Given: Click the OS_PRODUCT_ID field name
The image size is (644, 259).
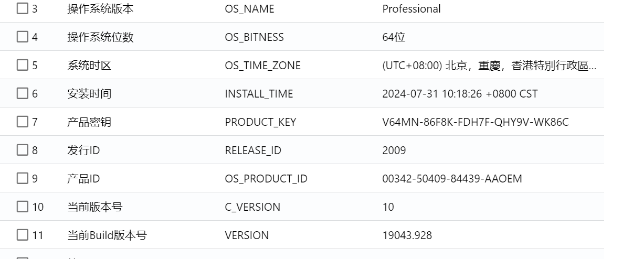Looking at the screenshot, I should [266, 179].
